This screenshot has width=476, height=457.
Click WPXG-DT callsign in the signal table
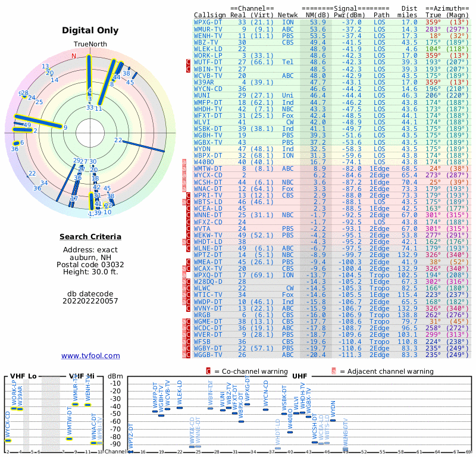(208, 22)
